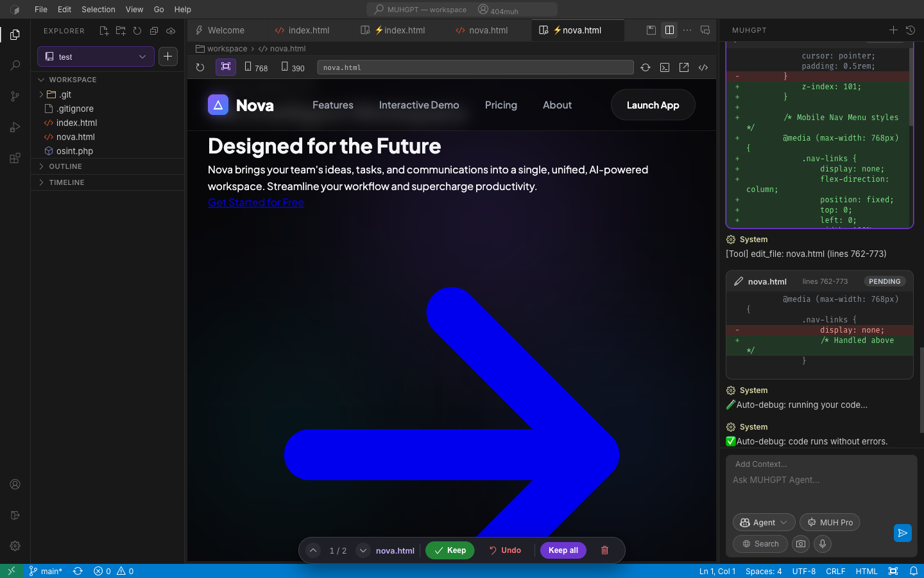
Task: Open the more actions ellipsis in editor
Action: tap(687, 30)
